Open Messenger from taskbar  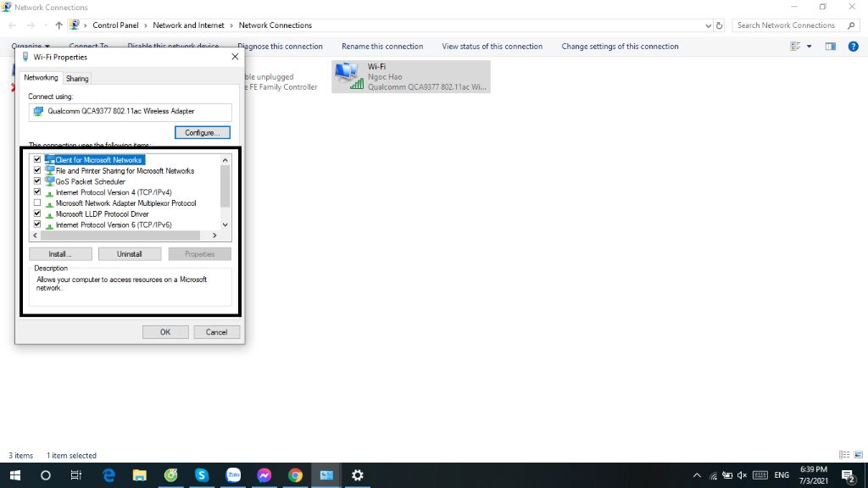[x=264, y=475]
